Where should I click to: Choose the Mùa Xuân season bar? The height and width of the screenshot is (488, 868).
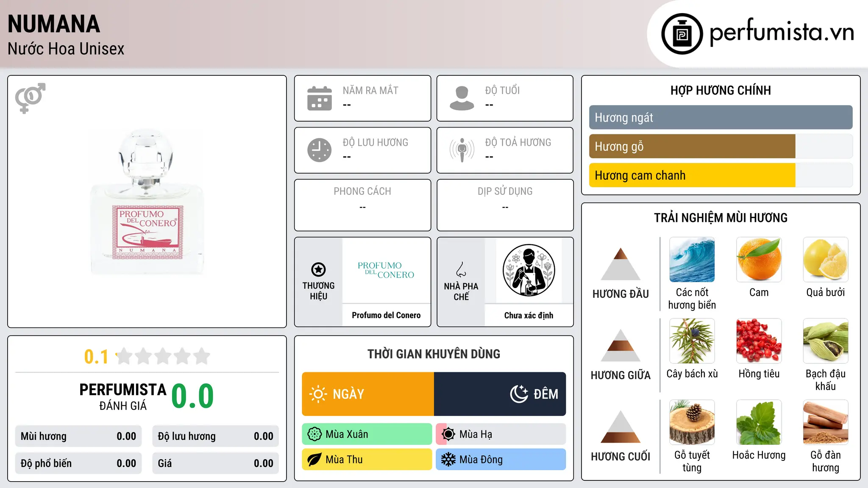(367, 434)
